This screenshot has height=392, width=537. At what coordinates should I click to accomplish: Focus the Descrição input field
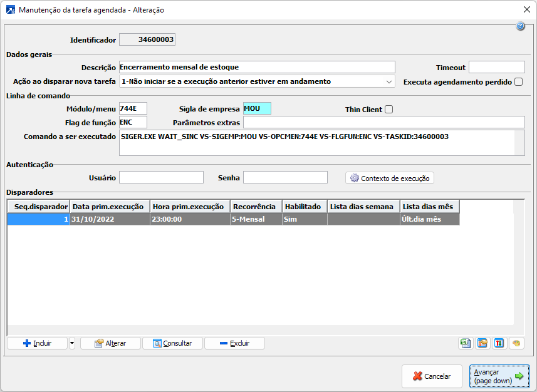257,67
